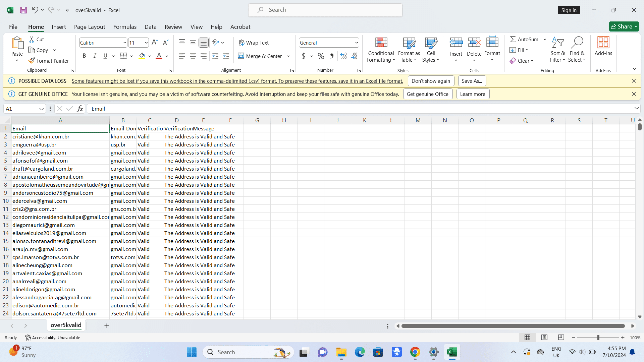Click the Increase Decimal icon
644x362 pixels.
(x=343, y=56)
